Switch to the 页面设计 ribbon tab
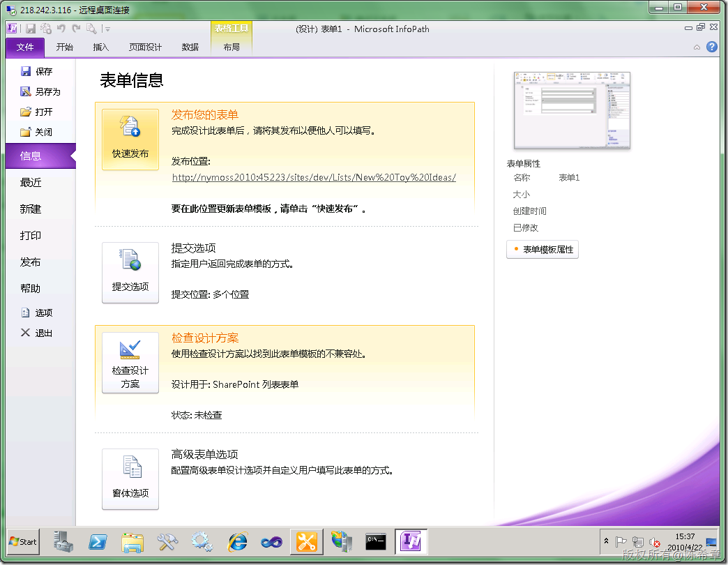The image size is (728, 565). click(x=145, y=47)
